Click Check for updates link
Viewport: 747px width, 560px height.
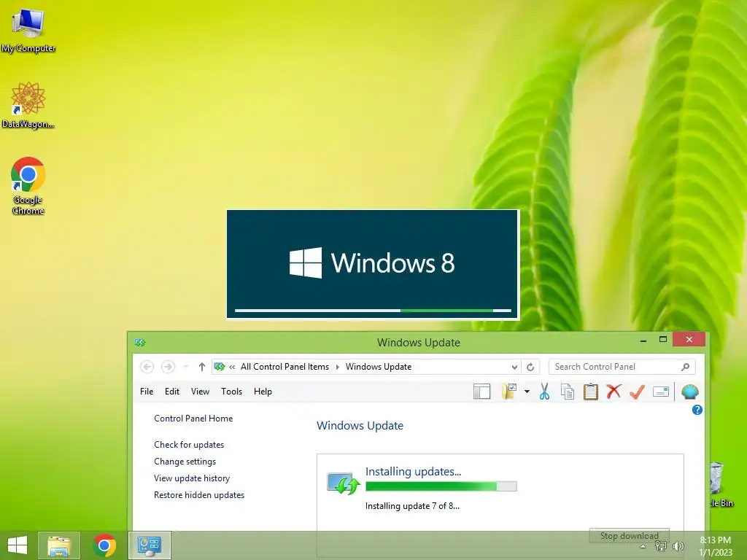click(x=189, y=445)
